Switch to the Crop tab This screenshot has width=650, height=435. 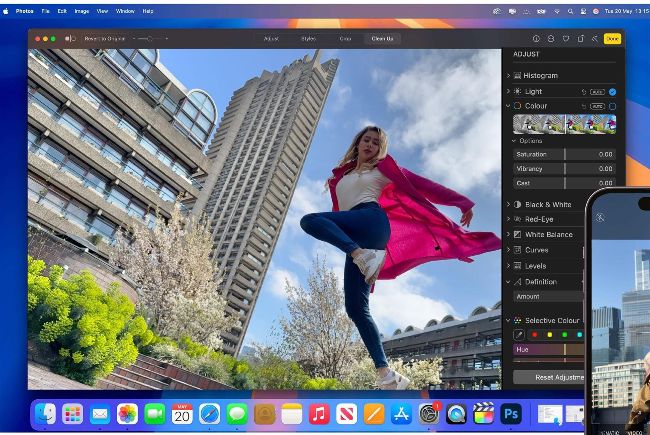[345, 39]
